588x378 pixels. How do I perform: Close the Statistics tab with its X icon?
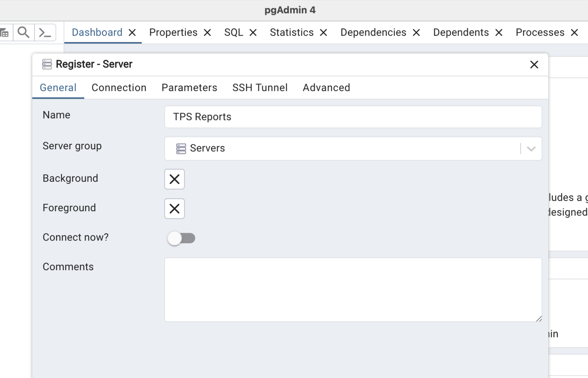pos(323,32)
